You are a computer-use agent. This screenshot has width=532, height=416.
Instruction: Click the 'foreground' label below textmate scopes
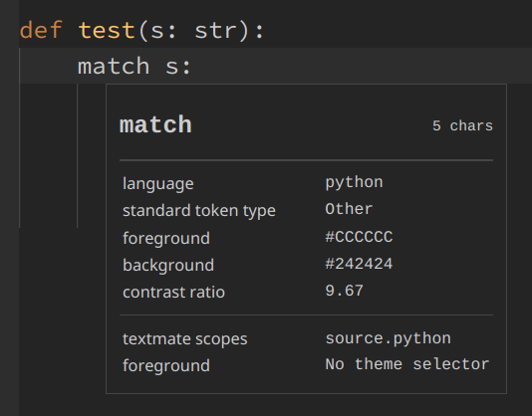pos(166,366)
